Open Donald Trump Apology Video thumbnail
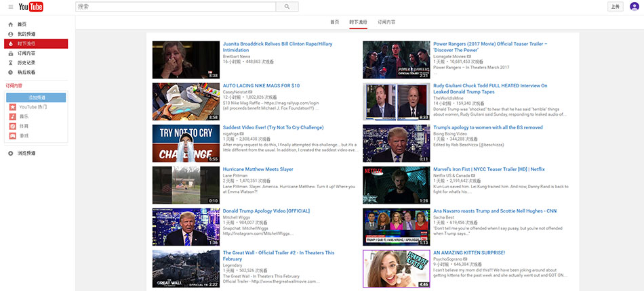 click(x=186, y=227)
